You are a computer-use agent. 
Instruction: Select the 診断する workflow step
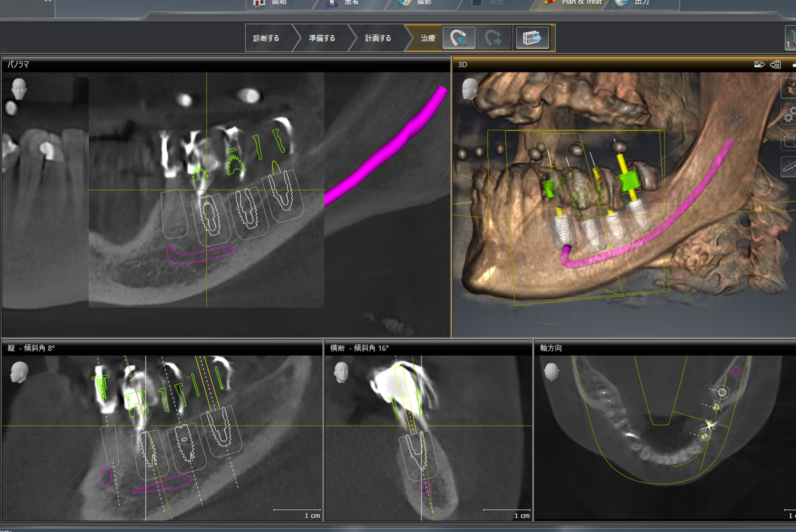(266, 38)
